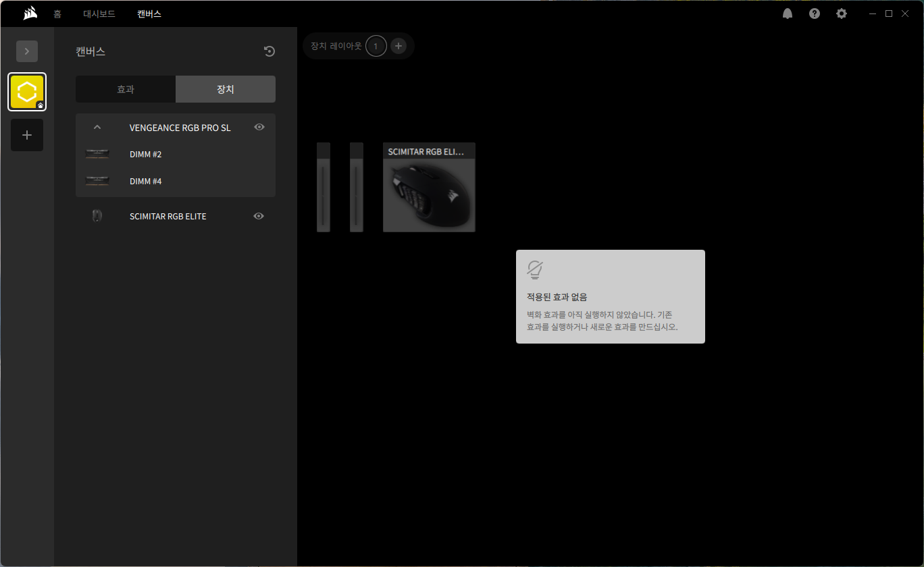The width and height of the screenshot is (924, 567).
Task: Switch to the 대시보드 tab
Action: click(x=99, y=13)
